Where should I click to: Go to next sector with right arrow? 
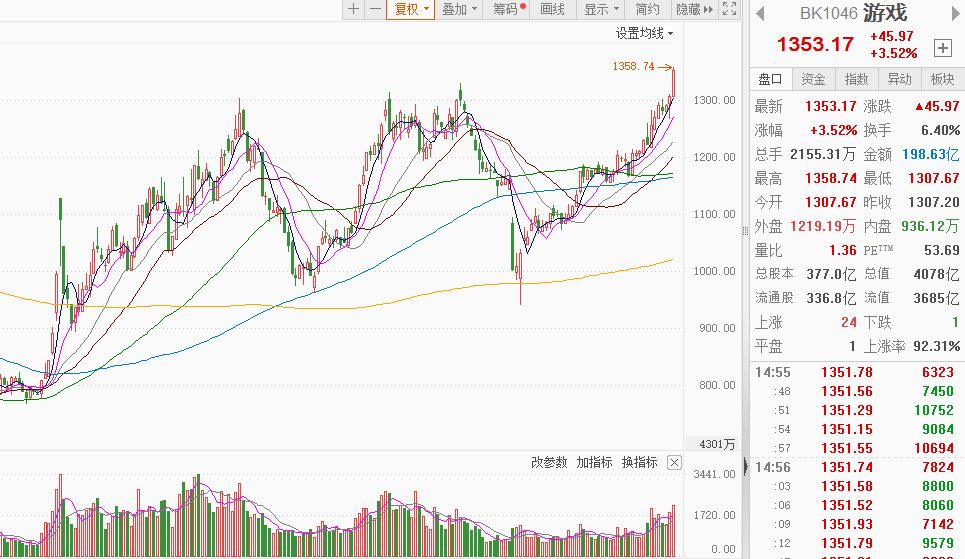pyautogui.click(x=953, y=13)
